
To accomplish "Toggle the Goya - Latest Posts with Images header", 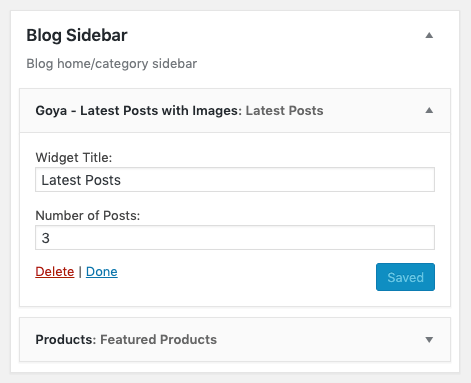I will click(235, 111).
